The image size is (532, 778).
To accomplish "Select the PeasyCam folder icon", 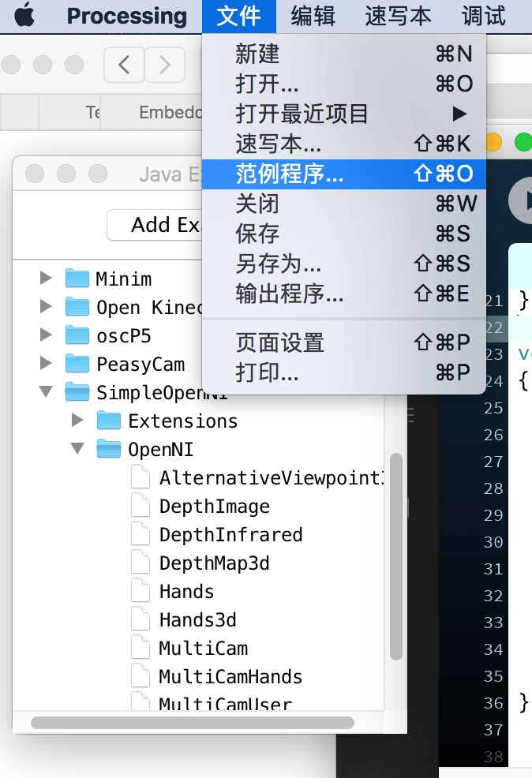I will [x=77, y=363].
